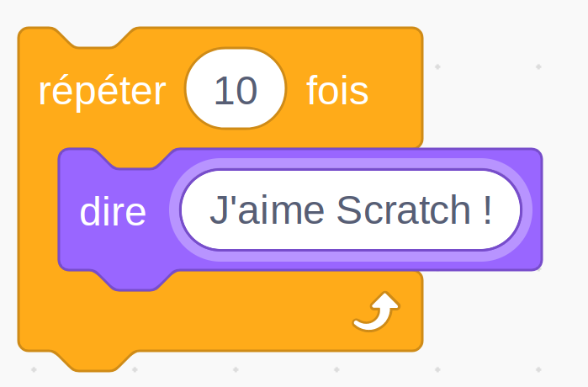Screen dimensions: 588x387
Task: Click the bottom notch bump of purple block
Action: coord(134,281)
